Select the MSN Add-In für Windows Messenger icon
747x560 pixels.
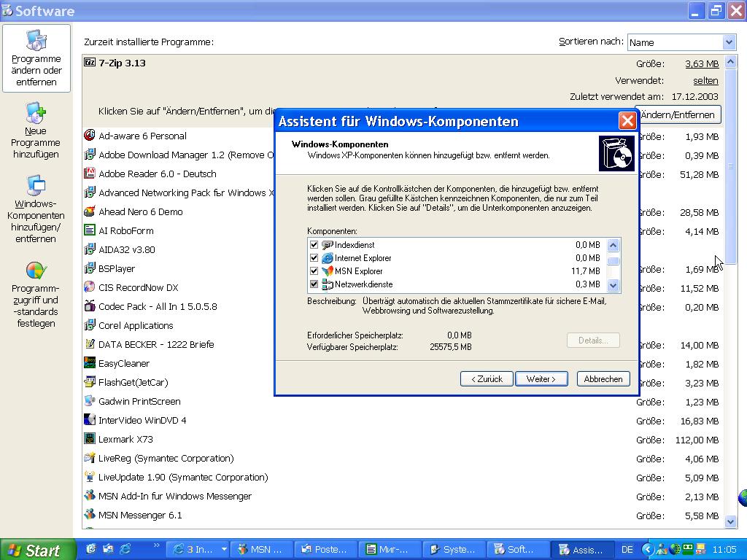pos(90,496)
